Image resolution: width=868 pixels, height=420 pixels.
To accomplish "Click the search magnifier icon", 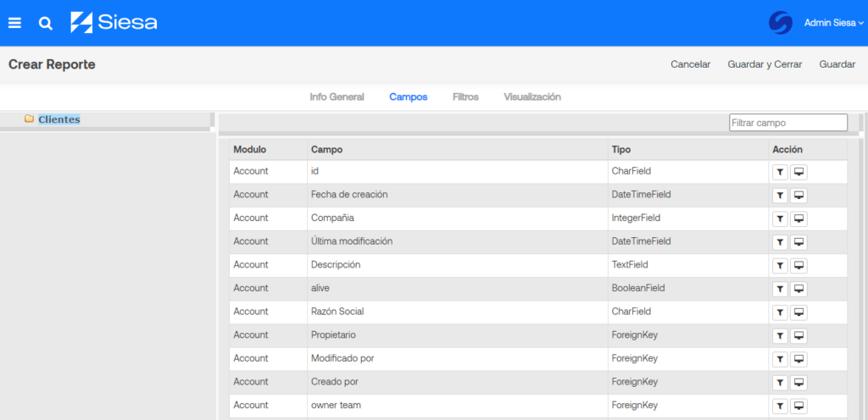I will click(46, 24).
